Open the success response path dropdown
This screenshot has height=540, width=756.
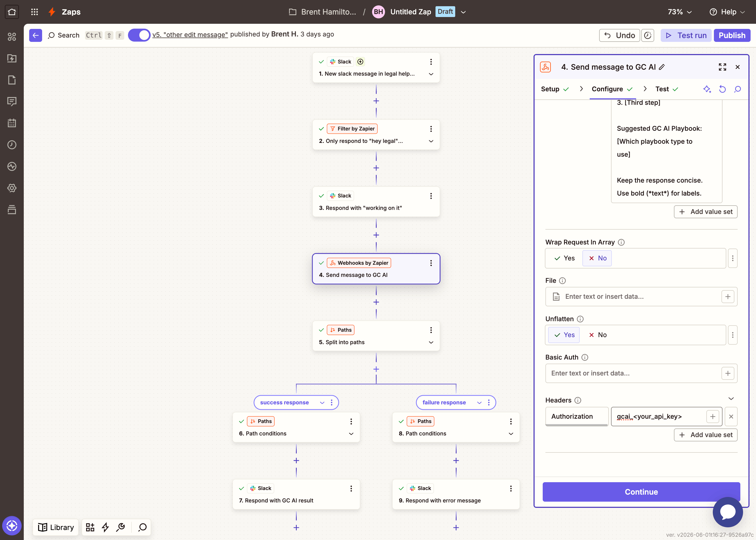[322, 403]
